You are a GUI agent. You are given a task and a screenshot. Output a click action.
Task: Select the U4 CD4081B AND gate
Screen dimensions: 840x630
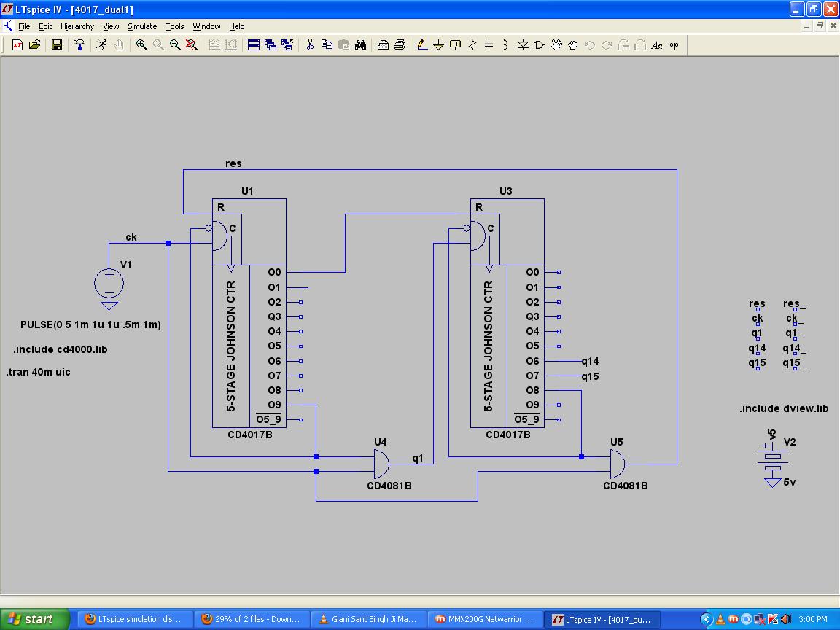coord(381,464)
